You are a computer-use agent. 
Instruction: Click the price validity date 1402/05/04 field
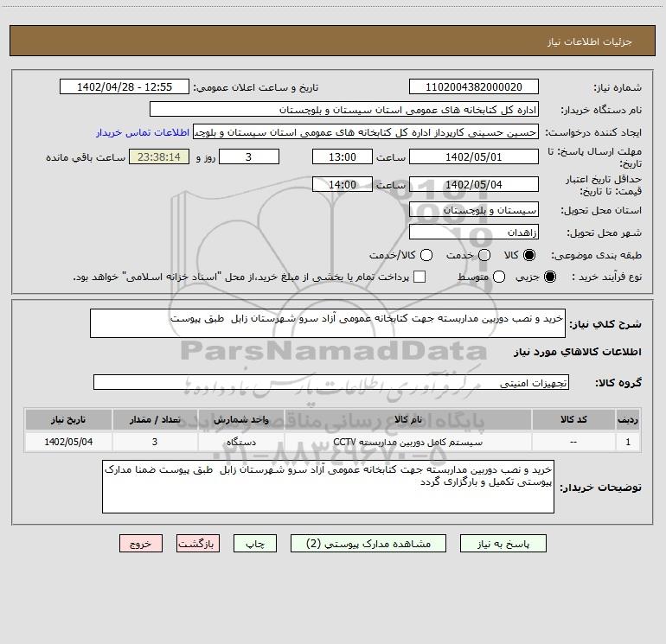pos(474,184)
